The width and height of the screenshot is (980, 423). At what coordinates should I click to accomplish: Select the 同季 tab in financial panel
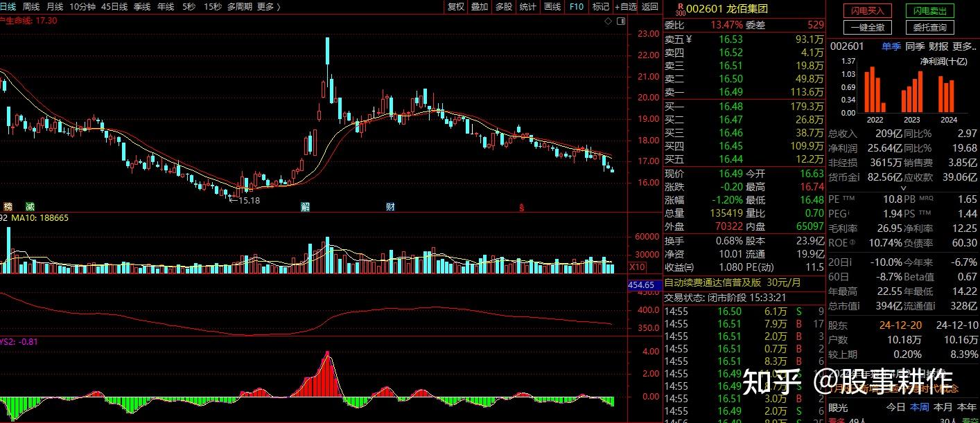[915, 46]
